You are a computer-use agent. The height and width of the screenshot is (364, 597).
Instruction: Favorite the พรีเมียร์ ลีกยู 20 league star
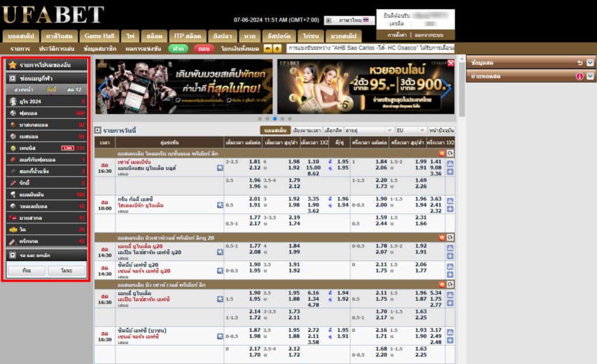[442, 238]
